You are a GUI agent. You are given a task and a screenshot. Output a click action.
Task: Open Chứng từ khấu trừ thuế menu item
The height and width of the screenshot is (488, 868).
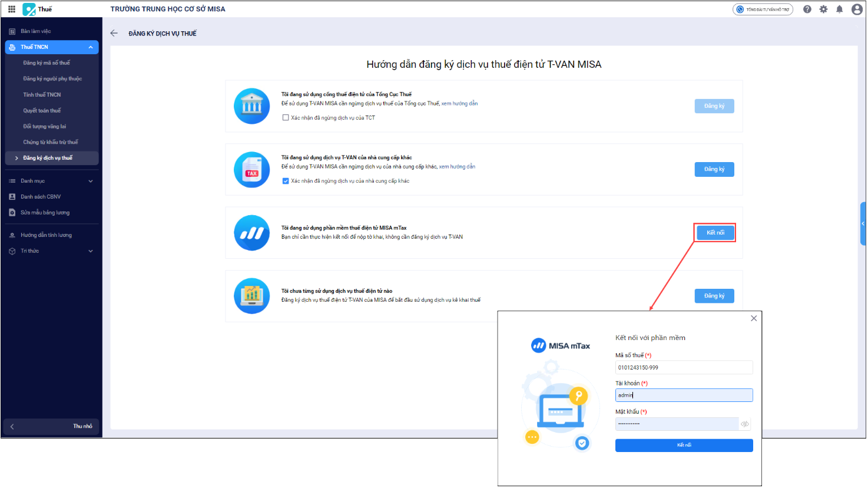pyautogui.click(x=51, y=142)
